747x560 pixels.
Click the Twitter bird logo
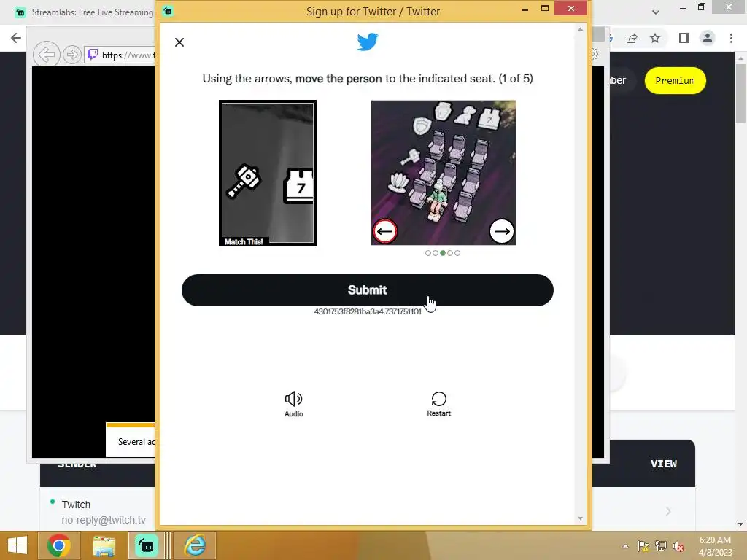(368, 42)
